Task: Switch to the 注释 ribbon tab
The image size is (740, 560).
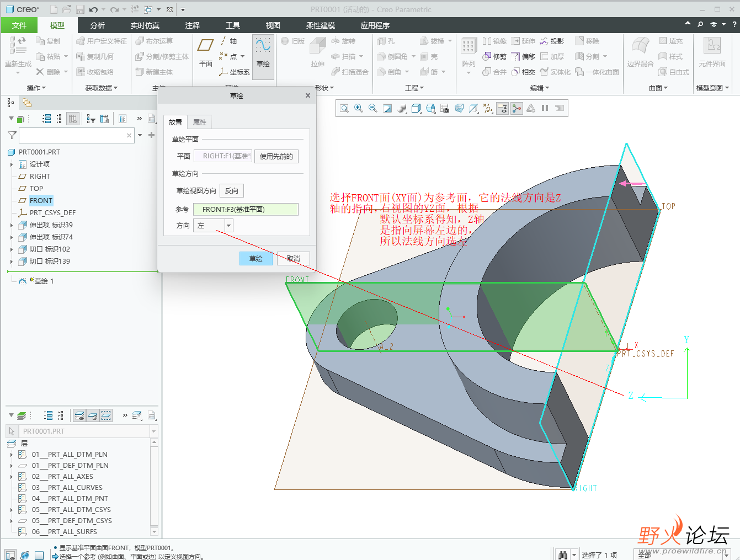Action: point(193,25)
